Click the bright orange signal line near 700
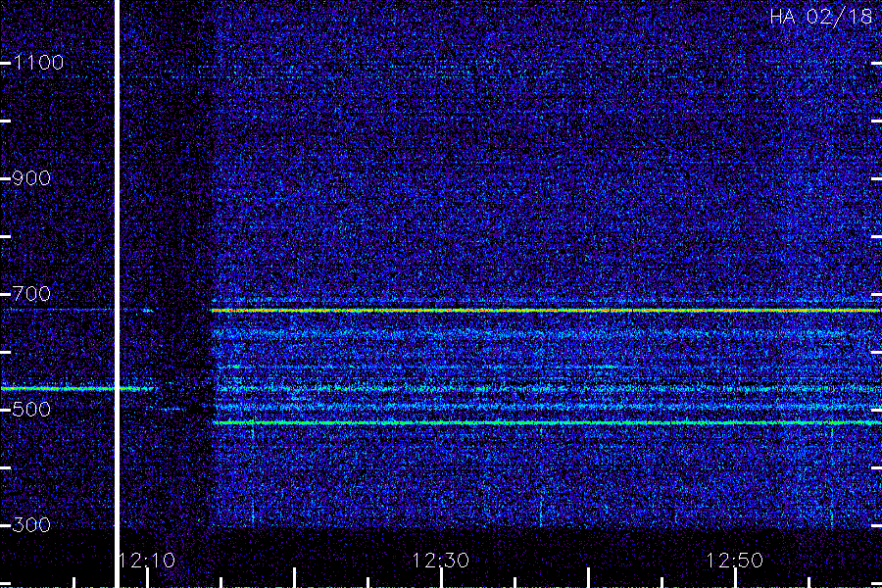This screenshot has height=588, width=882. click(x=546, y=310)
